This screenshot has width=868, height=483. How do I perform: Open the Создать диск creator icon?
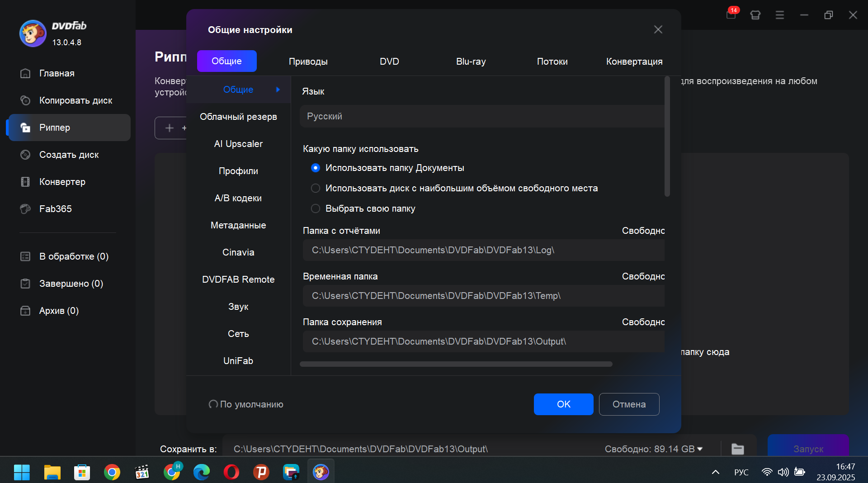pos(25,155)
